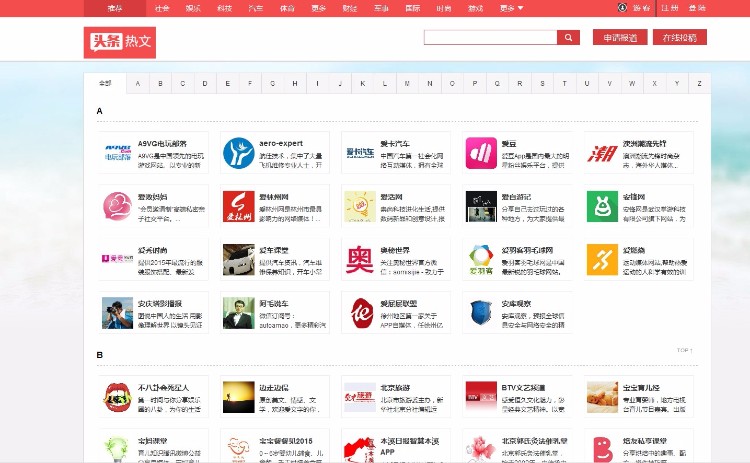Click the dark red round ie logo
Viewport: 750px width, 463px height.
[x=360, y=313]
